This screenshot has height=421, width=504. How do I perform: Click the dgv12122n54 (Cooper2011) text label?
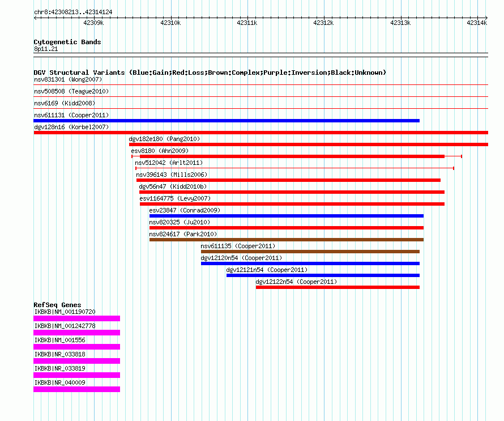[296, 282]
